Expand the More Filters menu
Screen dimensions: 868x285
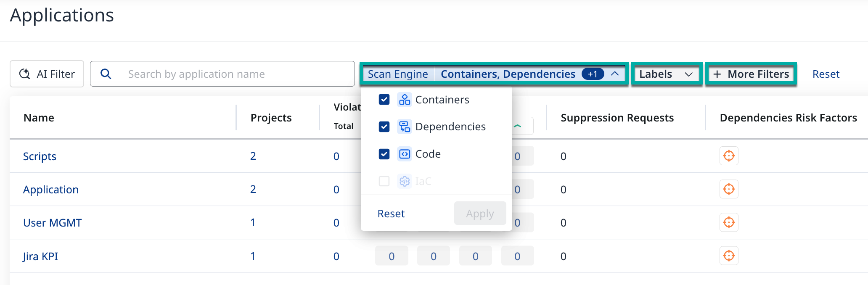point(751,74)
